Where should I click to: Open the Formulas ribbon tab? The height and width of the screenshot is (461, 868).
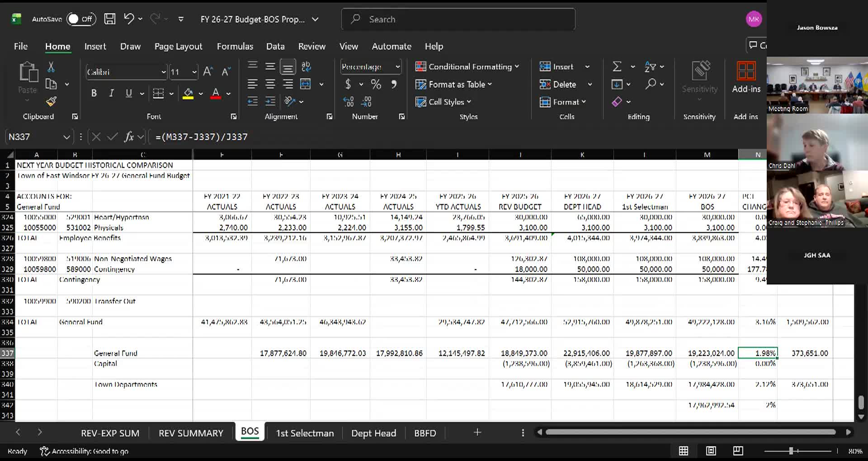pyautogui.click(x=235, y=46)
